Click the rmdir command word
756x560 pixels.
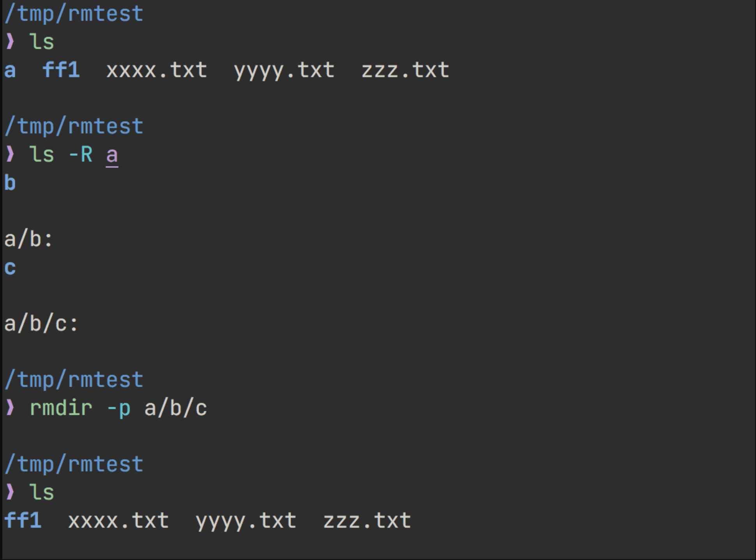tap(61, 408)
